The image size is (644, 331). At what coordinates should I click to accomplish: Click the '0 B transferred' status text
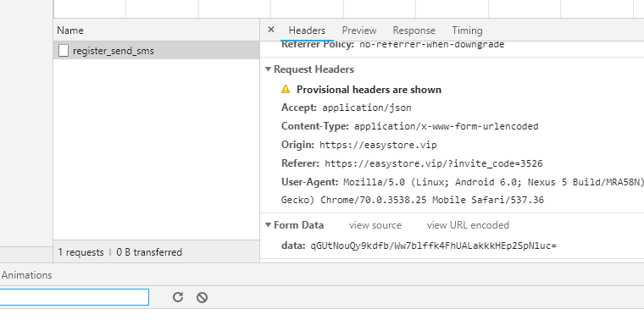click(149, 251)
